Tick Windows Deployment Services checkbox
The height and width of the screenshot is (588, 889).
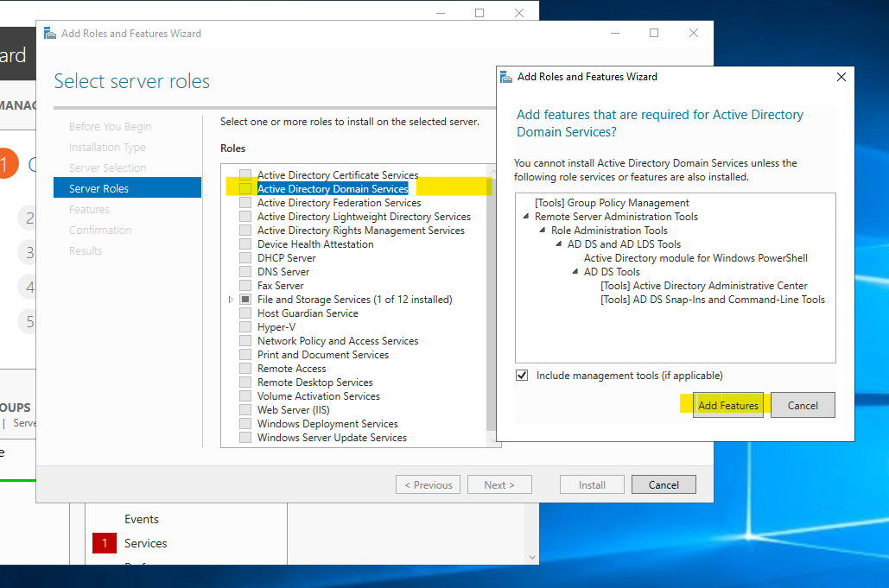click(x=245, y=424)
